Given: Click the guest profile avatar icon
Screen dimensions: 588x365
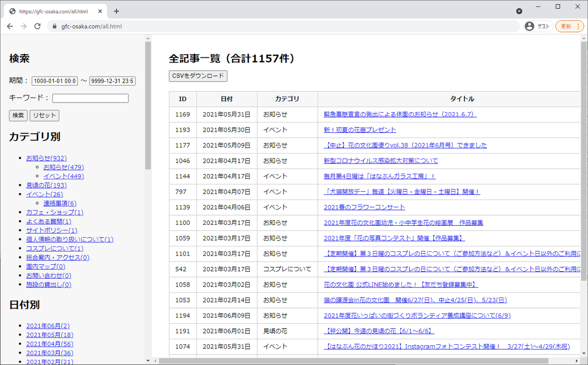Looking at the screenshot, I should pyautogui.click(x=530, y=26).
